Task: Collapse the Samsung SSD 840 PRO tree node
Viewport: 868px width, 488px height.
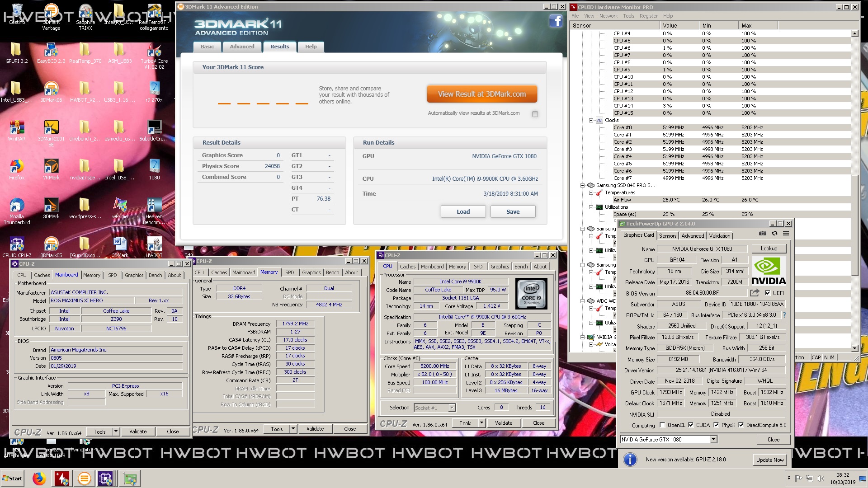Action: click(x=582, y=185)
